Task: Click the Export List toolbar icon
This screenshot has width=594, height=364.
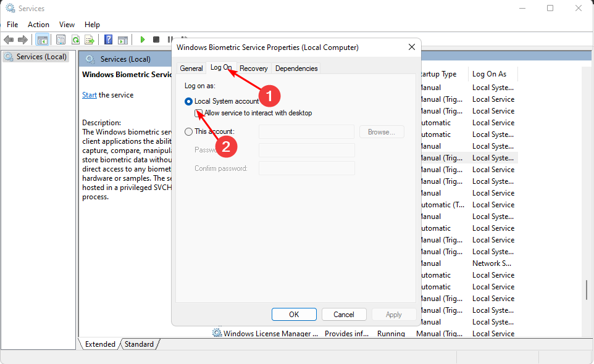Action: click(90, 39)
